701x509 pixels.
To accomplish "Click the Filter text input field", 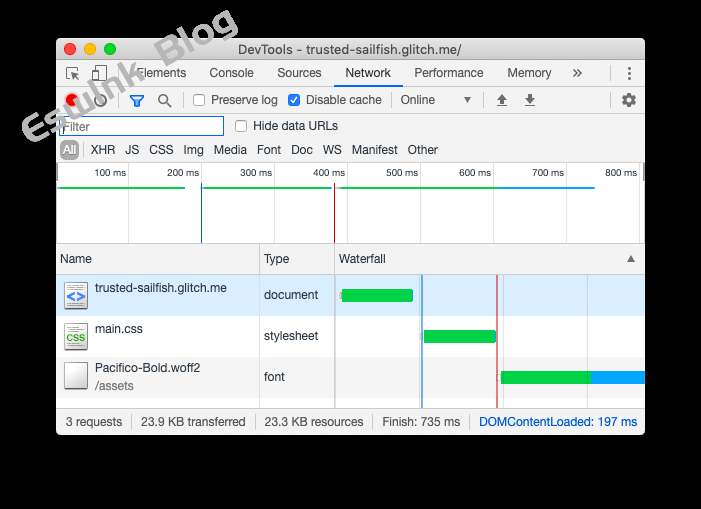I will tap(142, 126).
